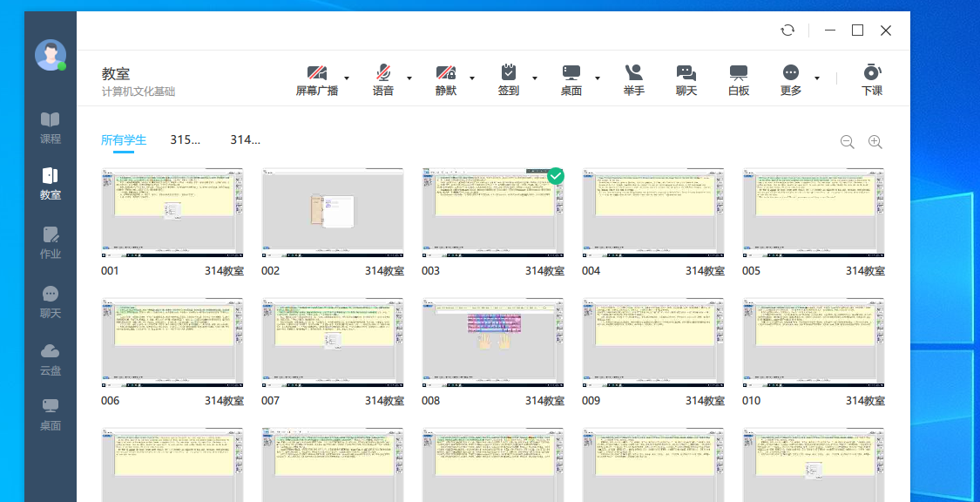Select student 008 screen thumbnail
The height and width of the screenshot is (502, 980).
point(493,343)
